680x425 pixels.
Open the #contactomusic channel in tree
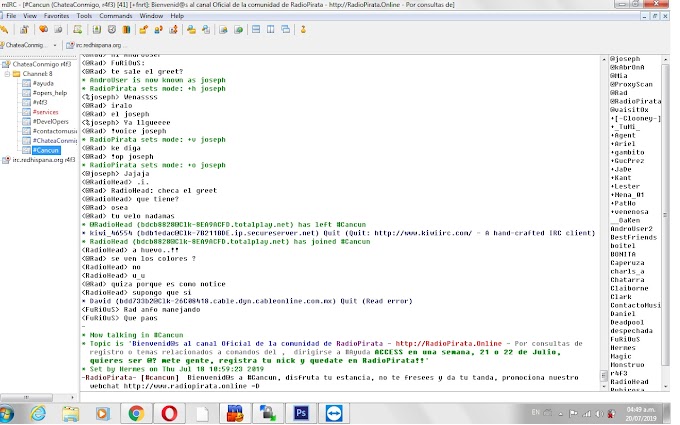54,131
